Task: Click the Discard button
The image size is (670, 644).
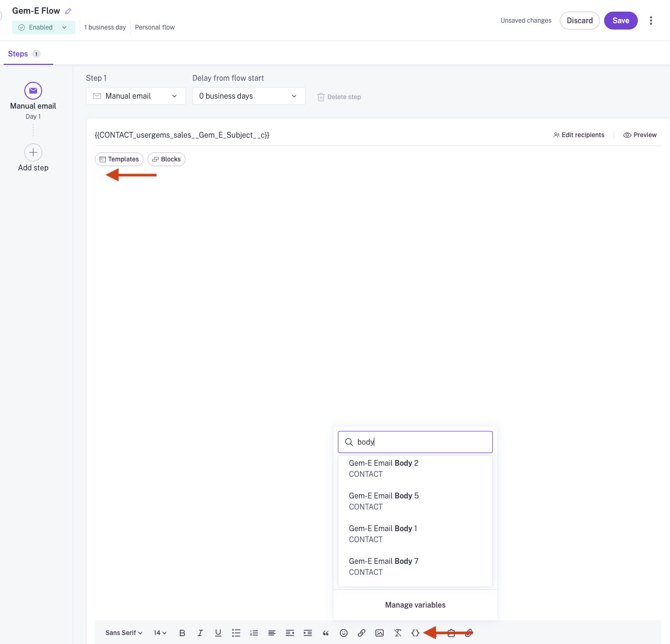Action: (x=579, y=21)
